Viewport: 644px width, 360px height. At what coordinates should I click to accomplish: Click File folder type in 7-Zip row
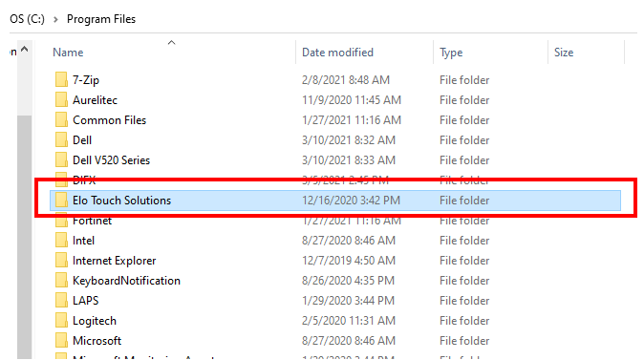coord(464,79)
